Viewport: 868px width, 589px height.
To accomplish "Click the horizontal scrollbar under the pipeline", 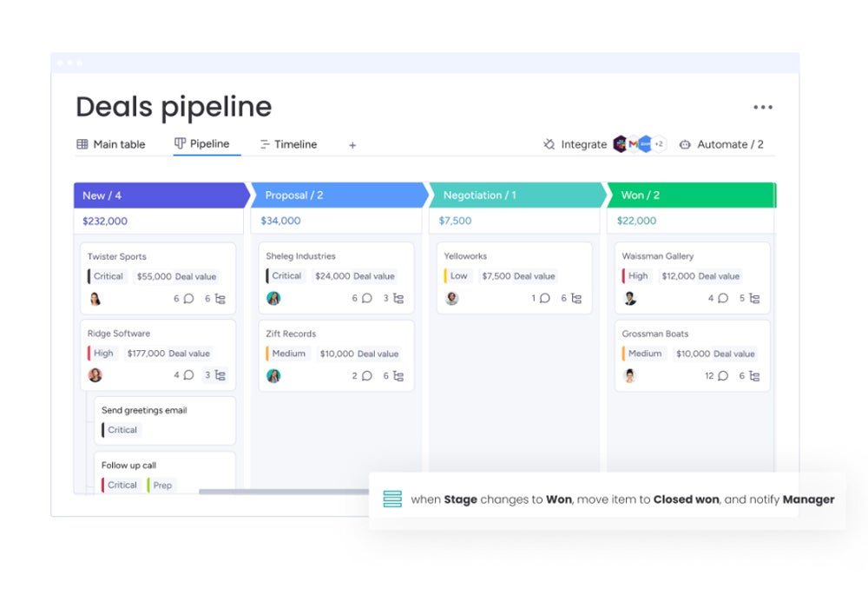I will pyautogui.click(x=284, y=492).
